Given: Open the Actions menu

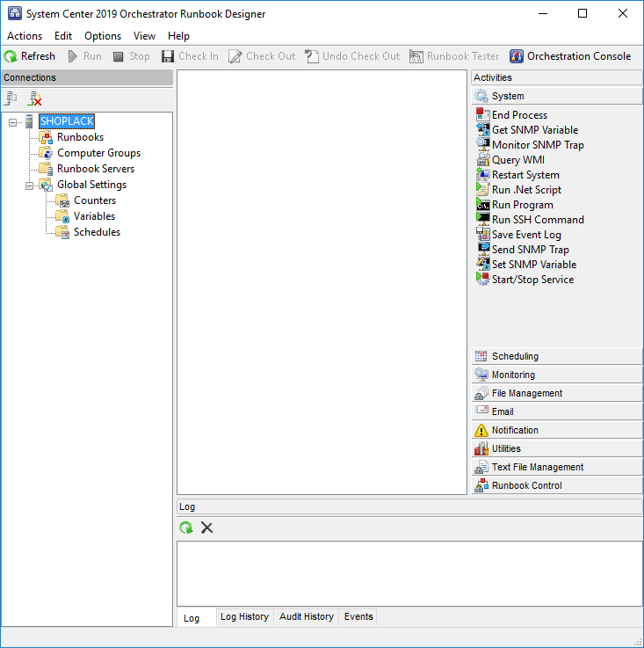Looking at the screenshot, I should click(25, 36).
